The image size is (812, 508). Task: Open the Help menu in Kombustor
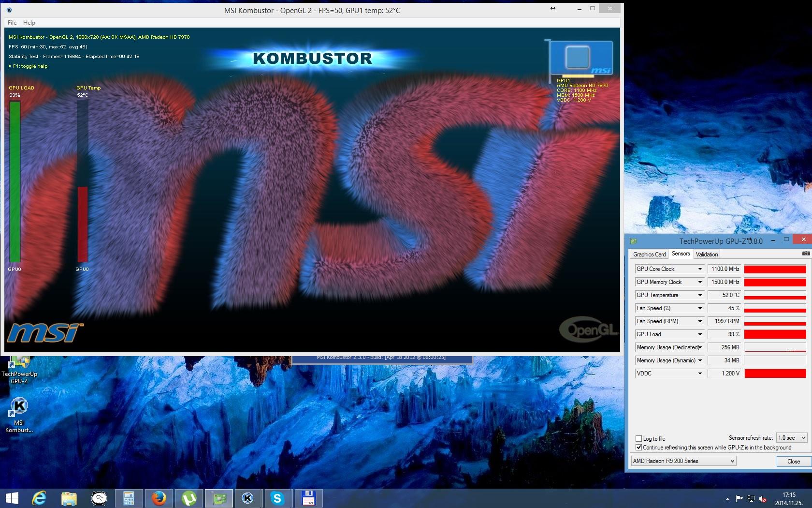29,23
